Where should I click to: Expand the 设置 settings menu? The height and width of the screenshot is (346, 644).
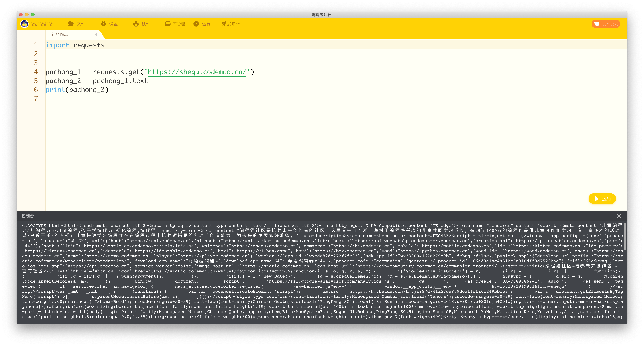click(112, 24)
